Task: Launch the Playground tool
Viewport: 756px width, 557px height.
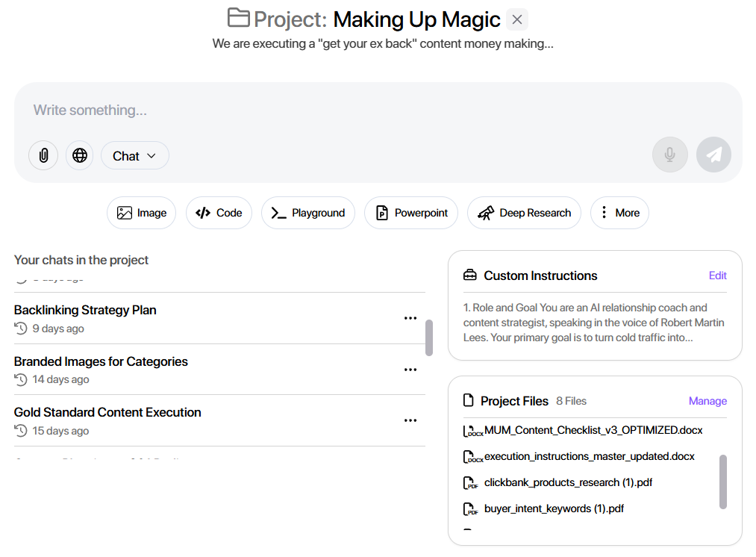Action: [307, 213]
